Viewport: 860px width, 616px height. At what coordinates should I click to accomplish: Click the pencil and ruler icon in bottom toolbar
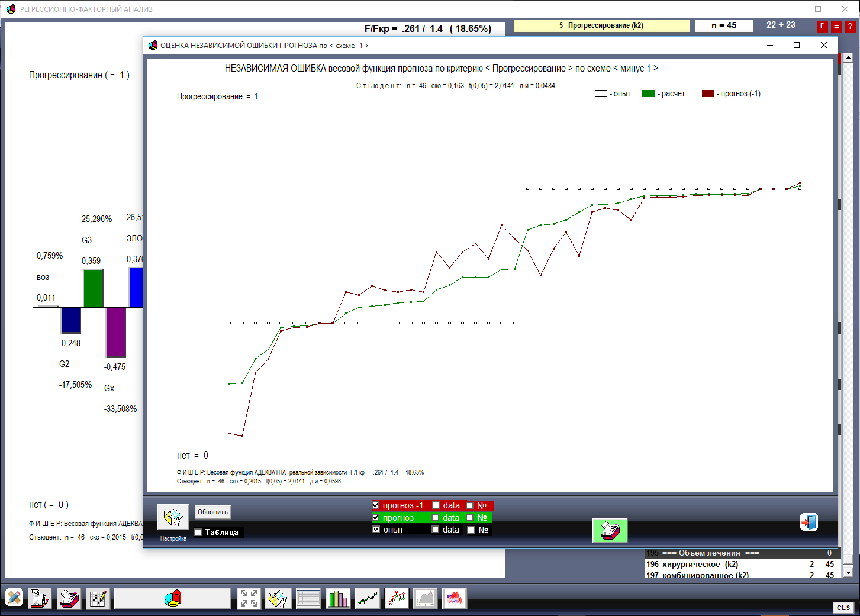[x=14, y=598]
